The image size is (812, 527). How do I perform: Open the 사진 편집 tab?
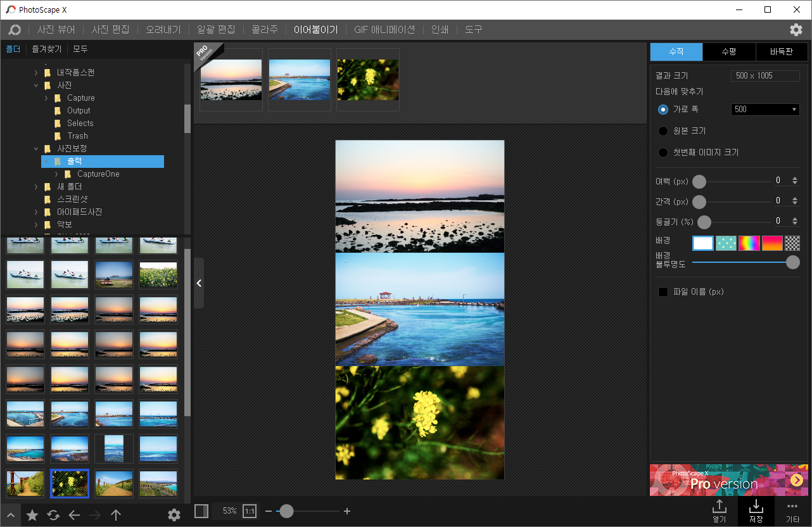coord(110,30)
